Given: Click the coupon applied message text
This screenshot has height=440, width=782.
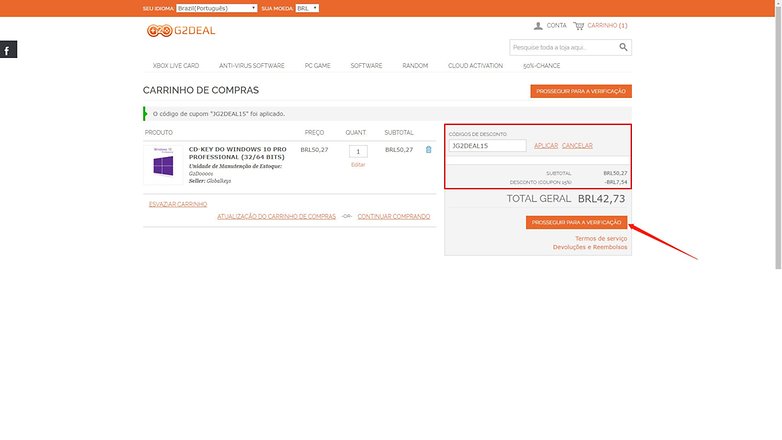Looking at the screenshot, I should pyautogui.click(x=219, y=114).
